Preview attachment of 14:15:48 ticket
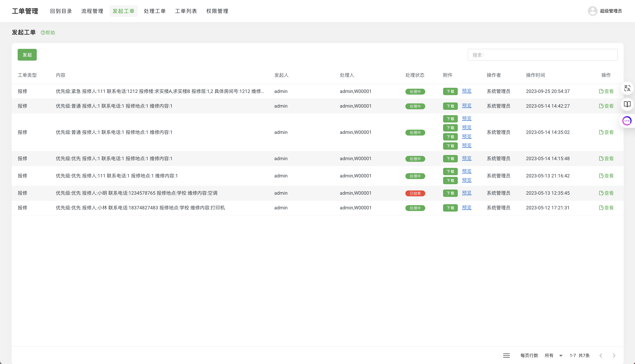Image resolution: width=635 pixels, height=364 pixels. pos(466,158)
